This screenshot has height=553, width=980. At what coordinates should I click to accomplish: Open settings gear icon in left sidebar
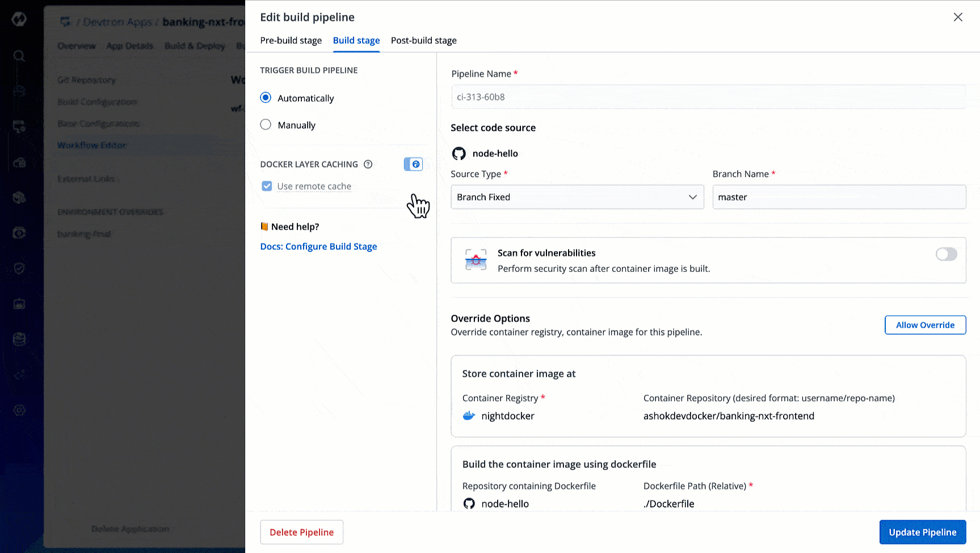[19, 410]
